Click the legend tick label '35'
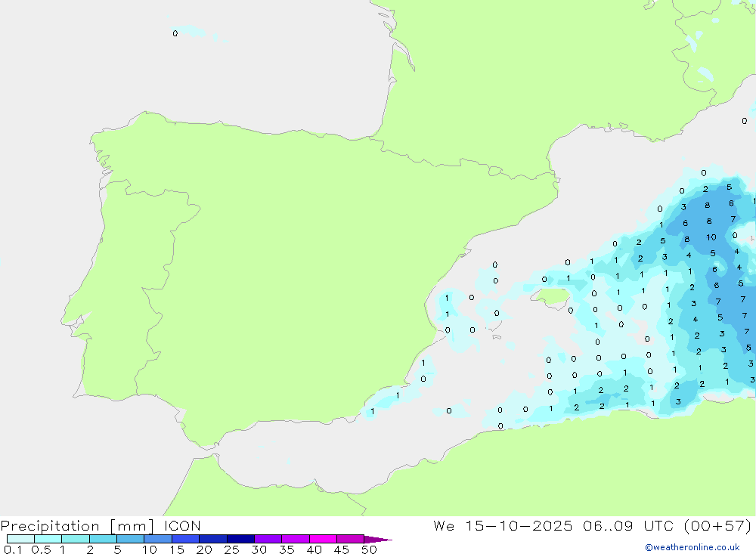 coord(287,549)
